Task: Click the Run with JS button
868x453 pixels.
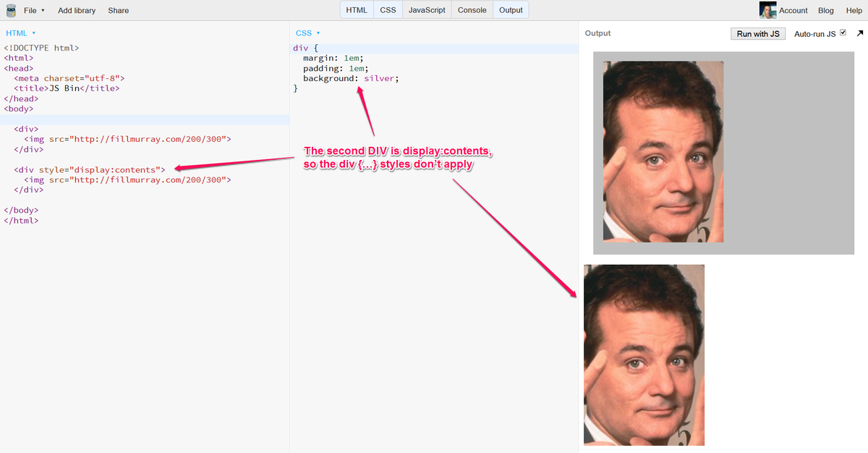Action: 758,33
